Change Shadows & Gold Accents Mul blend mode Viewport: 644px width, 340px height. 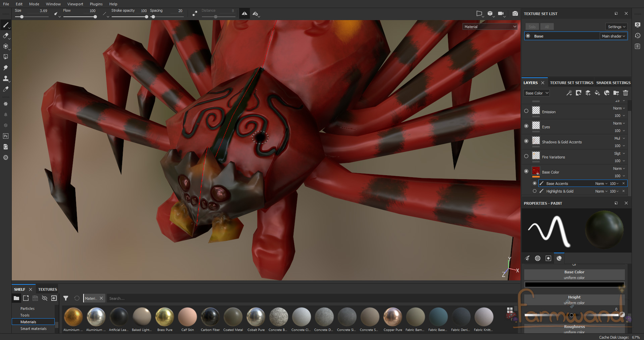point(619,138)
